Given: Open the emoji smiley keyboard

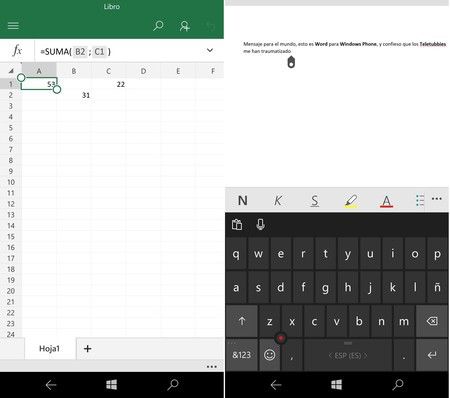Looking at the screenshot, I should pos(269,355).
